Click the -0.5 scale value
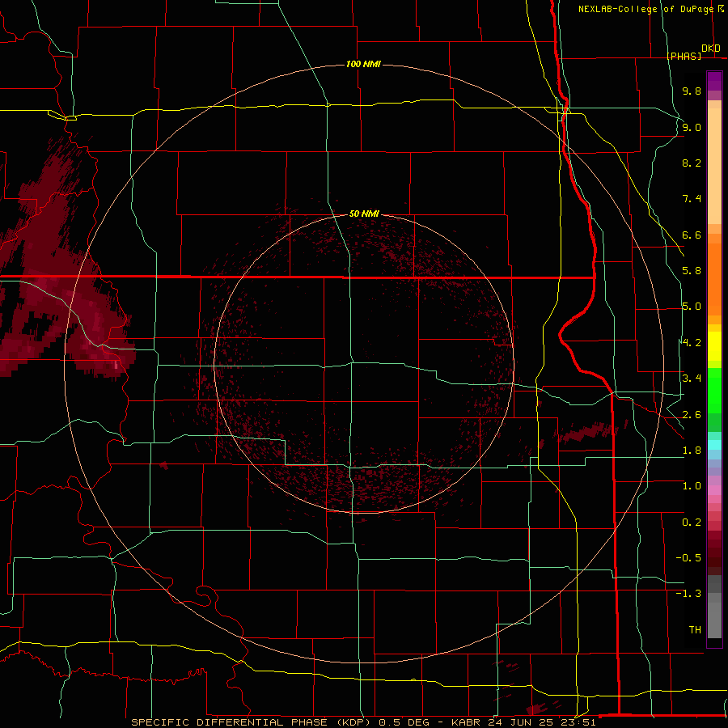The width and height of the screenshot is (728, 728). coord(688,558)
